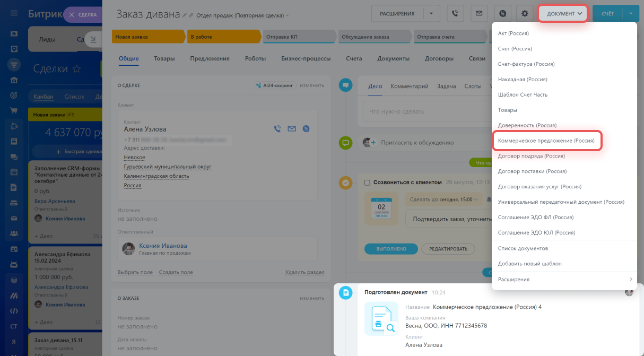Click the email envelope button in the top toolbar
Screen dimensions: 644x356
(x=478, y=13)
